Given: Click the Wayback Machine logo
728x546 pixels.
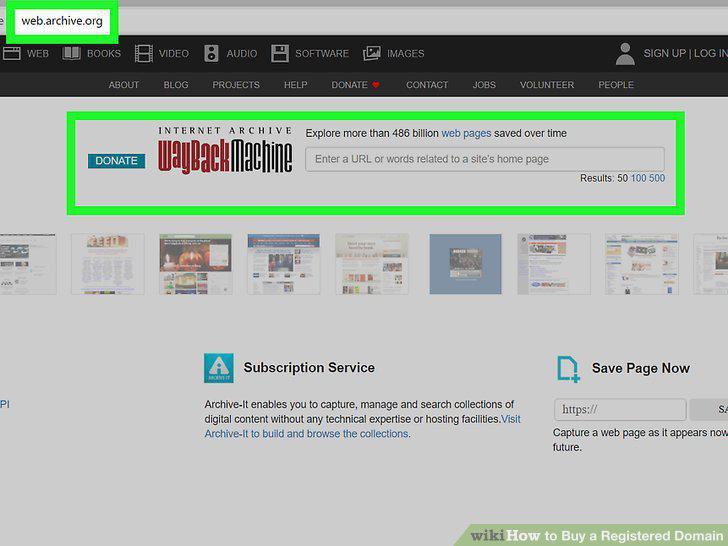Looking at the screenshot, I should click(x=225, y=150).
